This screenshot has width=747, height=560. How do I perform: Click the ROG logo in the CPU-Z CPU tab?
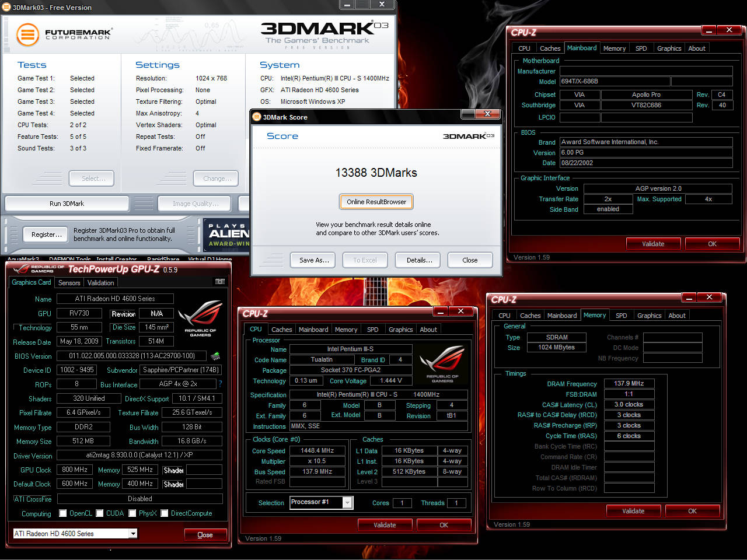click(x=442, y=363)
